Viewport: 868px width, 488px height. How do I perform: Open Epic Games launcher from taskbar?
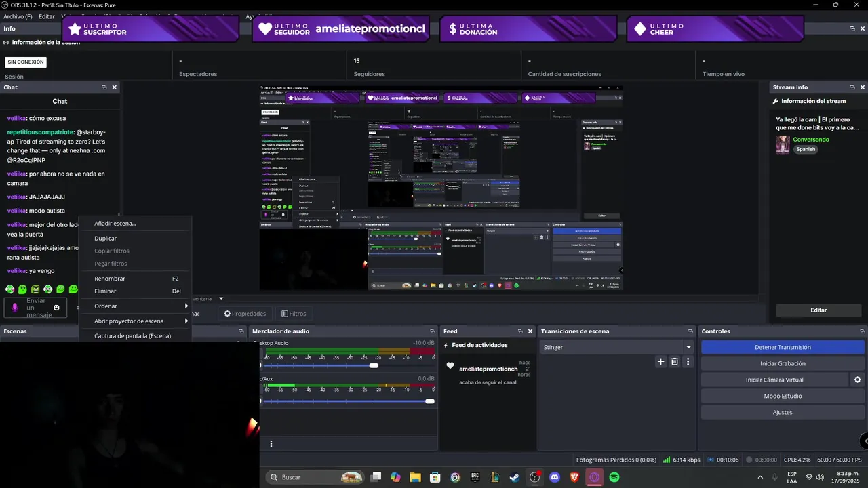tap(475, 477)
